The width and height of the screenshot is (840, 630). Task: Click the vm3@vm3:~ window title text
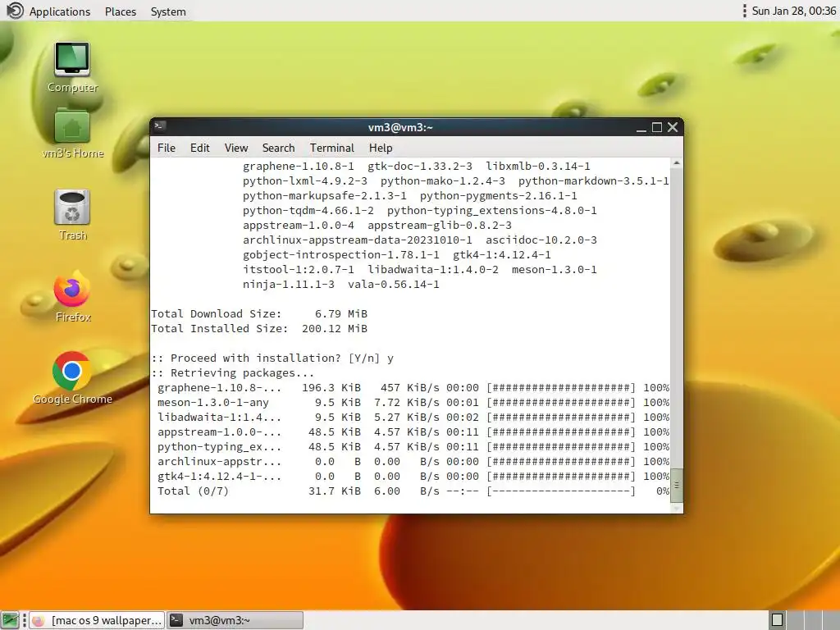tap(400, 127)
